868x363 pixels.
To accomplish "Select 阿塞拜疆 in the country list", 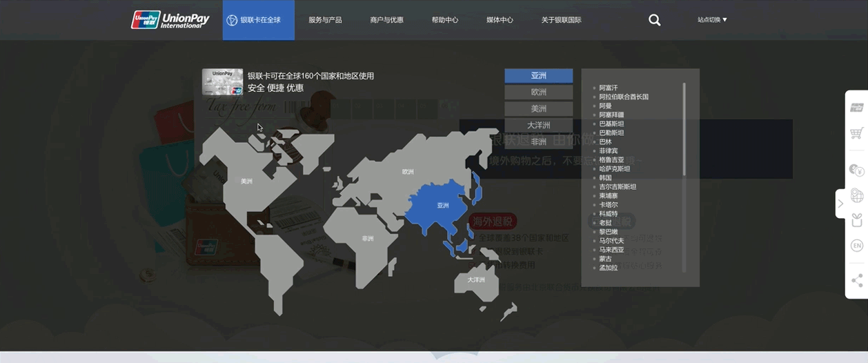I will click(x=611, y=115).
